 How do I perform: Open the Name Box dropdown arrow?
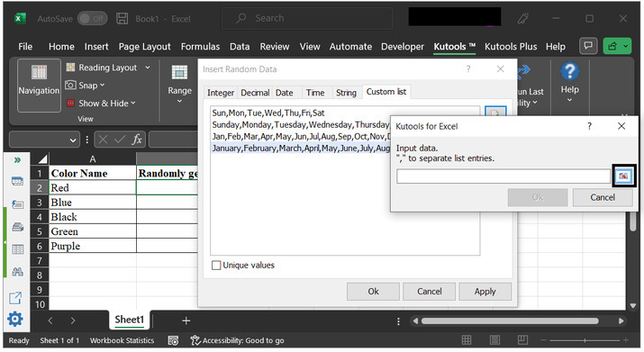(73, 140)
